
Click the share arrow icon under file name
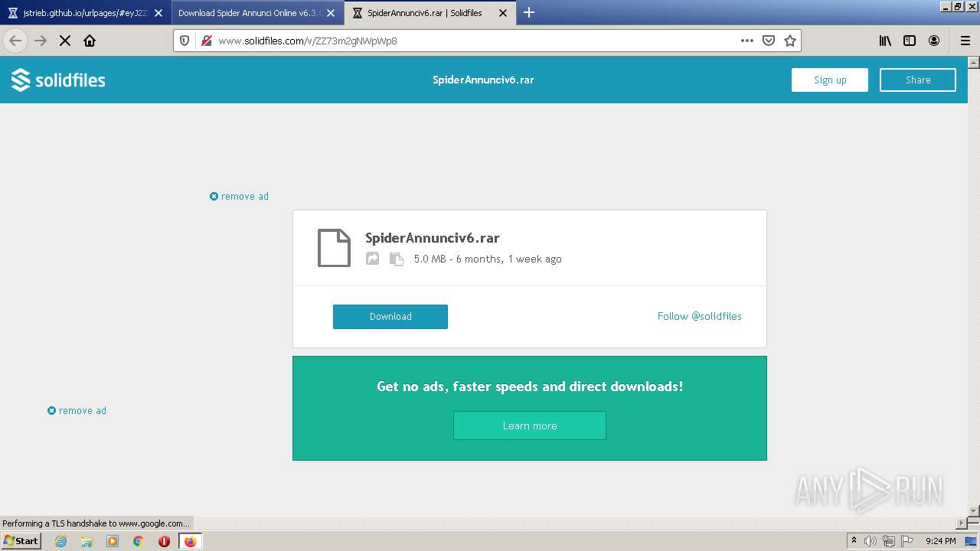coord(372,259)
